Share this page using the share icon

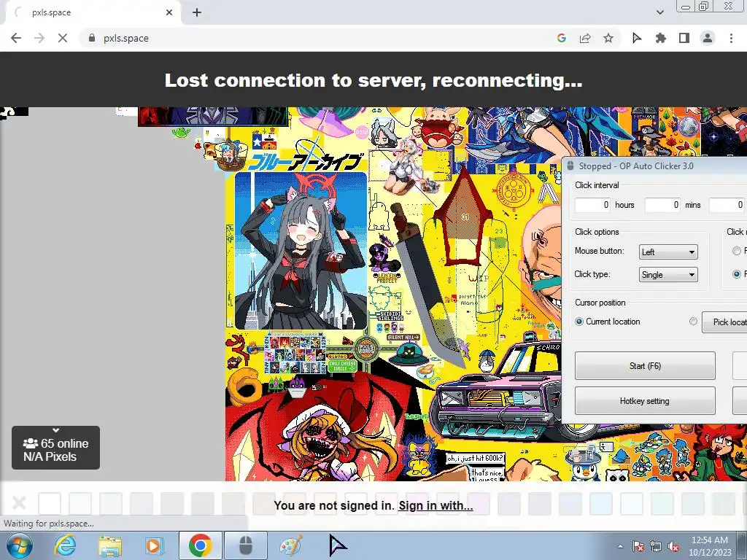[585, 38]
